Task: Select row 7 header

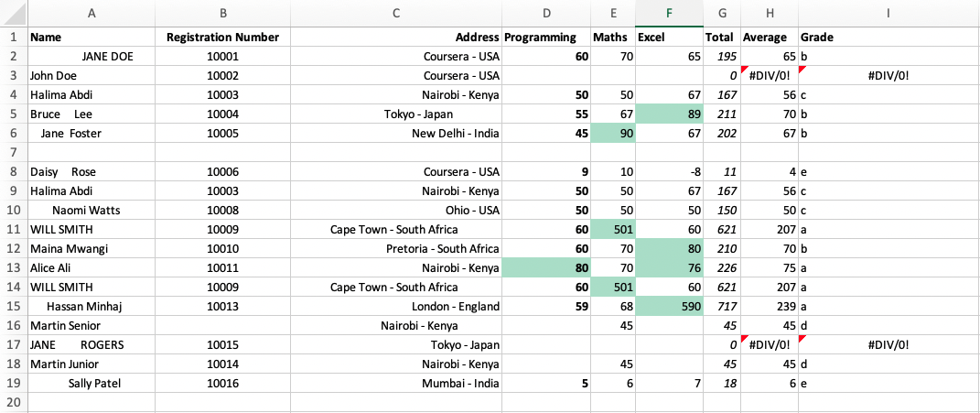Action: [14, 152]
